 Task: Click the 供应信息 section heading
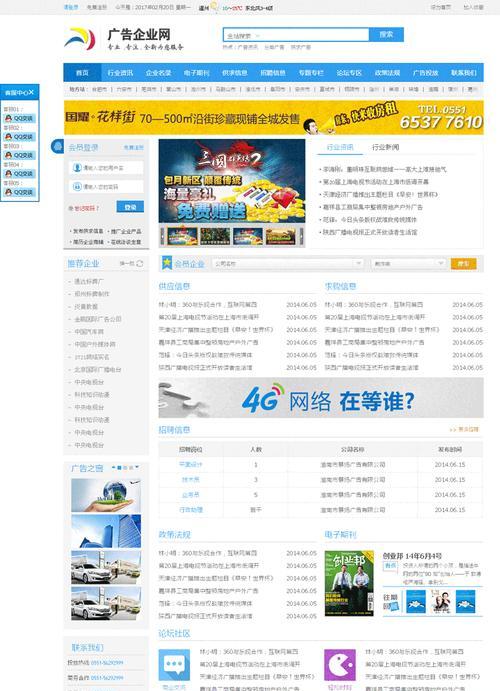pyautogui.click(x=174, y=286)
